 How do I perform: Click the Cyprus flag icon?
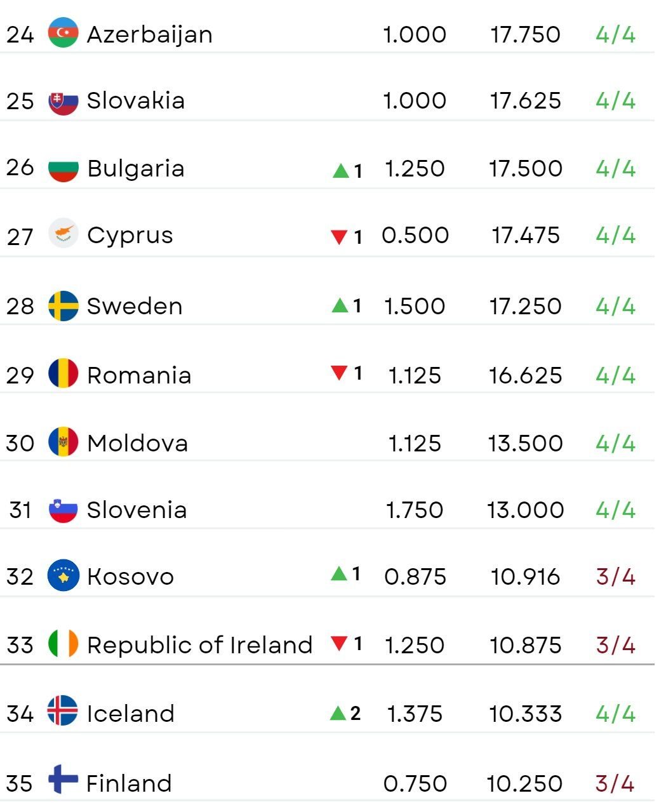click(63, 234)
